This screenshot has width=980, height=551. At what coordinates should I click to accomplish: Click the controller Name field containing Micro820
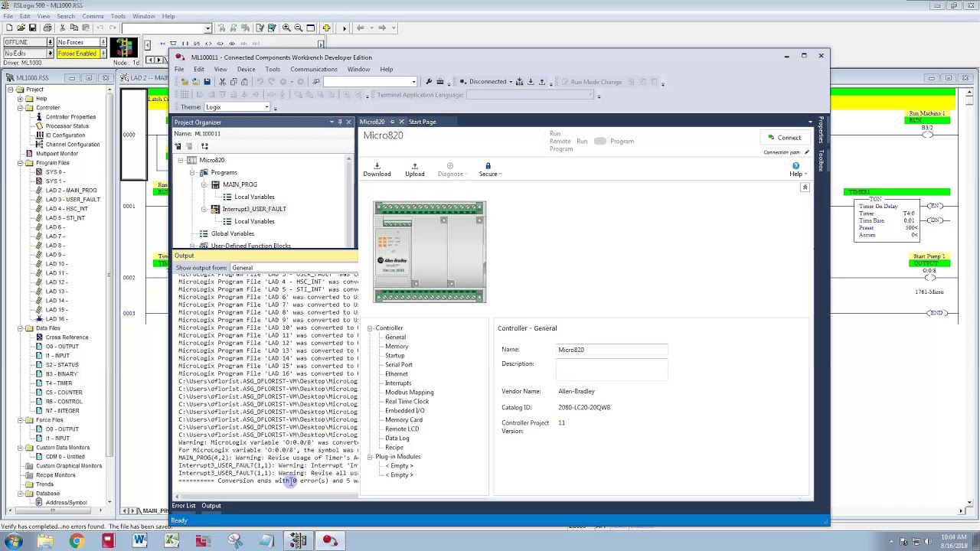click(612, 350)
